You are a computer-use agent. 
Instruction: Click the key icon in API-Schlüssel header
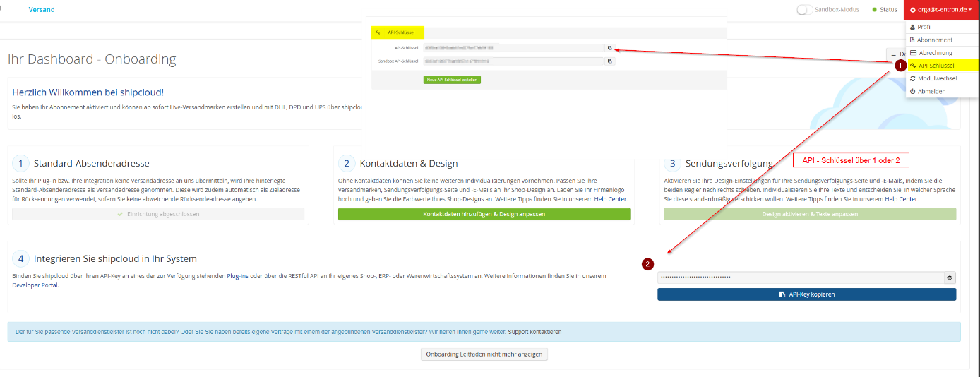[x=378, y=32]
